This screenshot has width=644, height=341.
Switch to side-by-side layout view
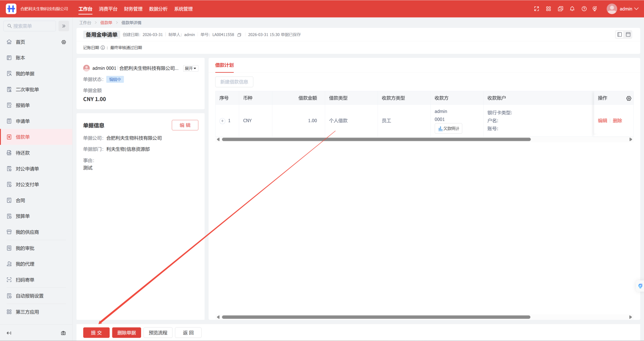[619, 34]
